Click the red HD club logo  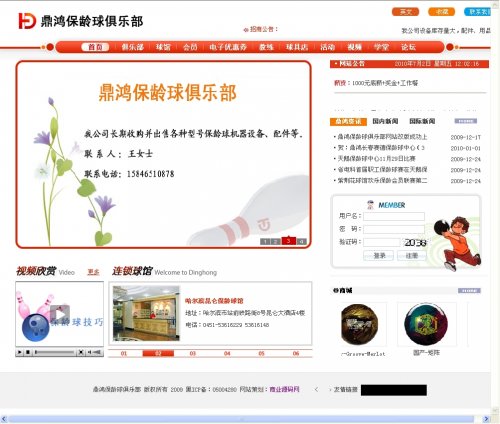point(27,21)
